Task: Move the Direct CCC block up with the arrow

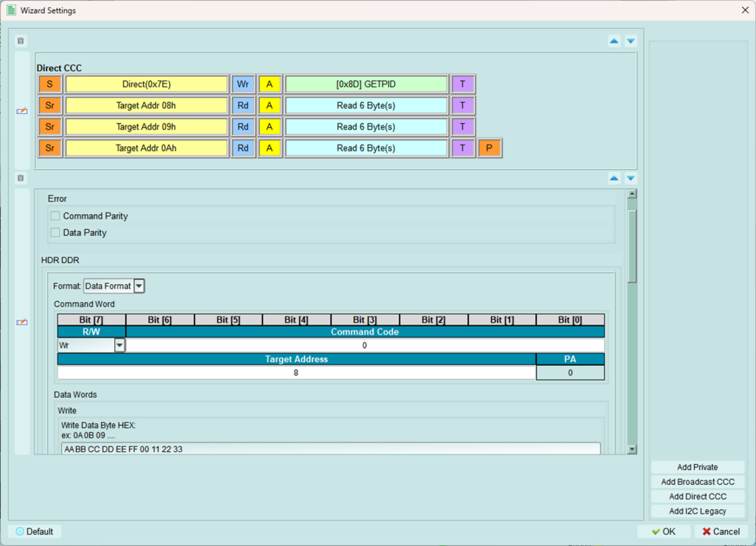Action: pos(614,41)
